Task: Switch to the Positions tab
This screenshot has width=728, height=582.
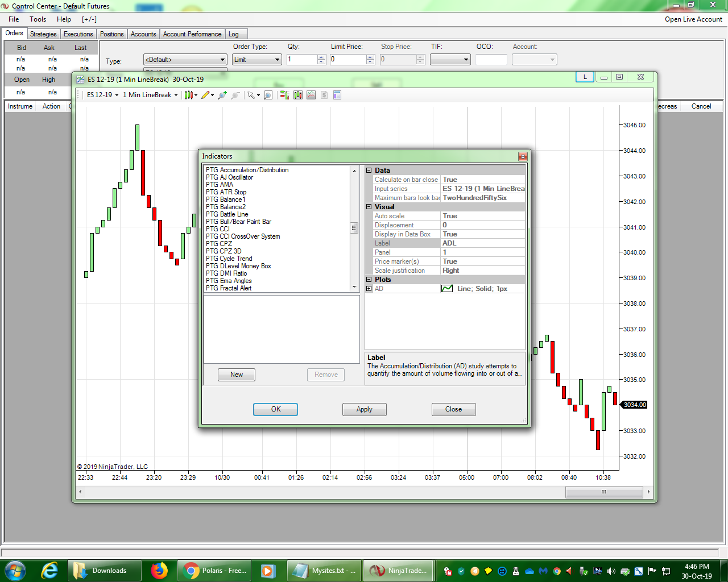Action: pyautogui.click(x=111, y=34)
